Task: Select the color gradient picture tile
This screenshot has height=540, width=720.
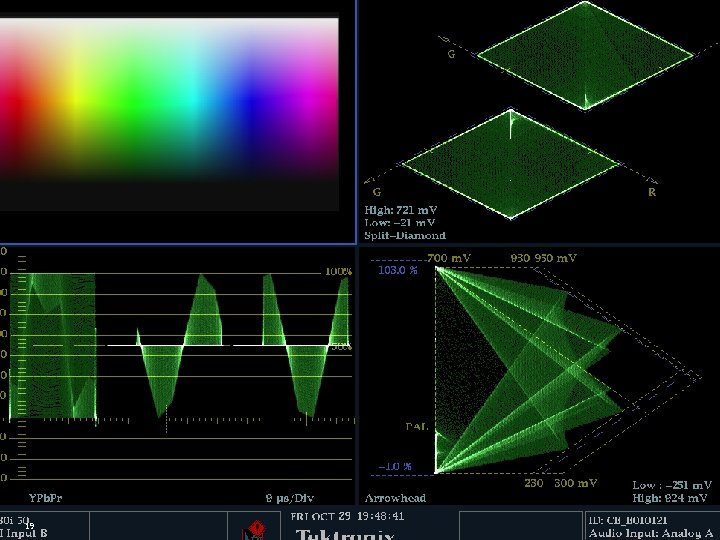Action: [x=177, y=121]
